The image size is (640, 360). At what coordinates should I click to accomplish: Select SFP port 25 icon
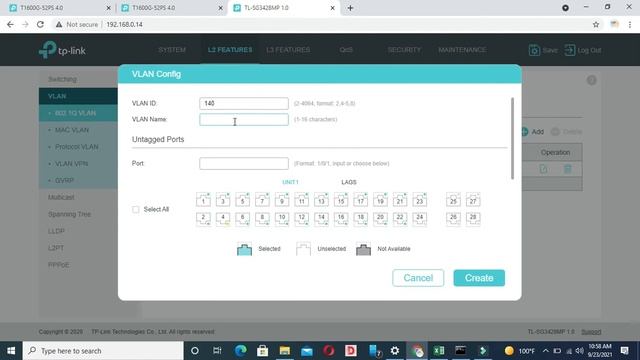[x=453, y=200]
